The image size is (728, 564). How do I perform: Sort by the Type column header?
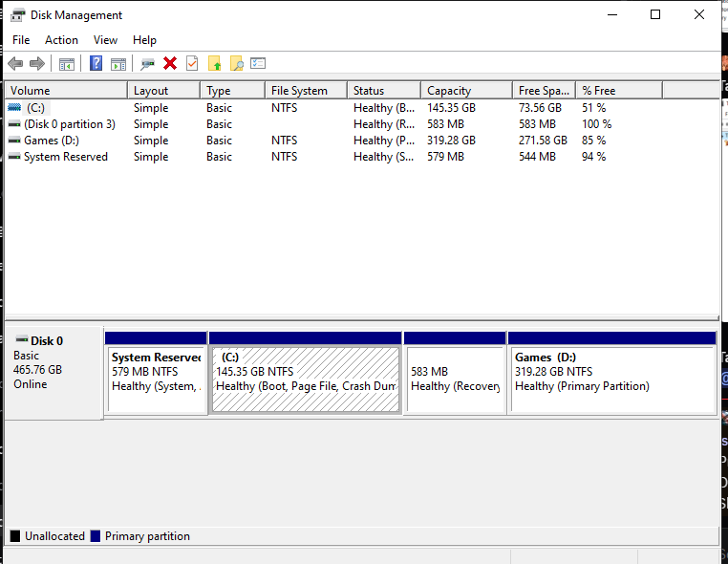233,90
